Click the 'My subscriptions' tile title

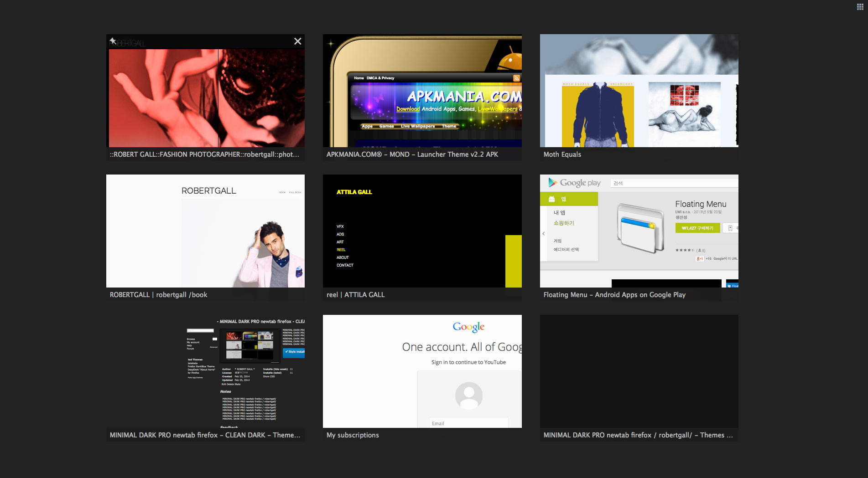(353, 435)
